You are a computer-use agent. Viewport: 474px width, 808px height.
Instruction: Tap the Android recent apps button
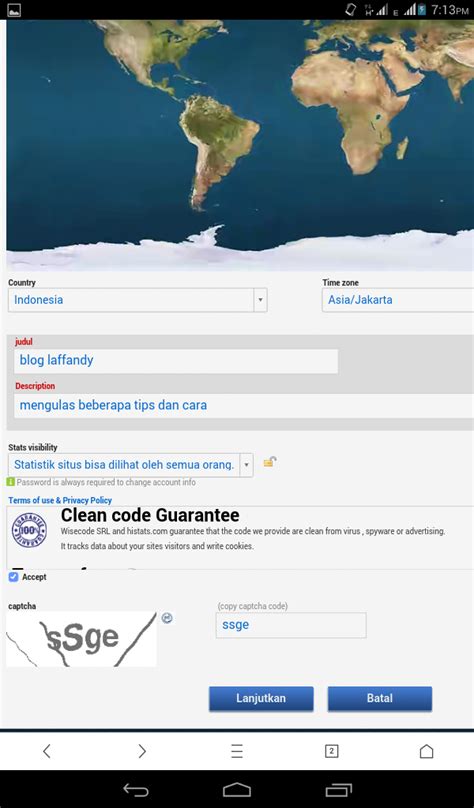point(338,789)
